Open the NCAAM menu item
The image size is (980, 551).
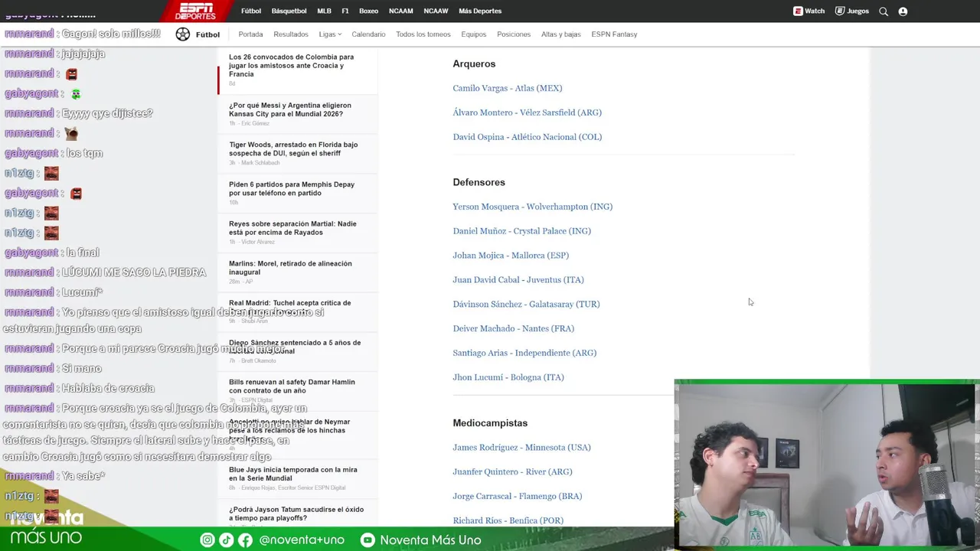400,11
